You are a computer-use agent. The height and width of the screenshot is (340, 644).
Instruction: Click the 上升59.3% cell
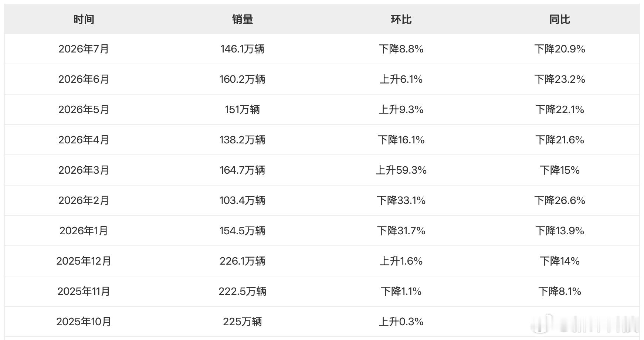(401, 170)
